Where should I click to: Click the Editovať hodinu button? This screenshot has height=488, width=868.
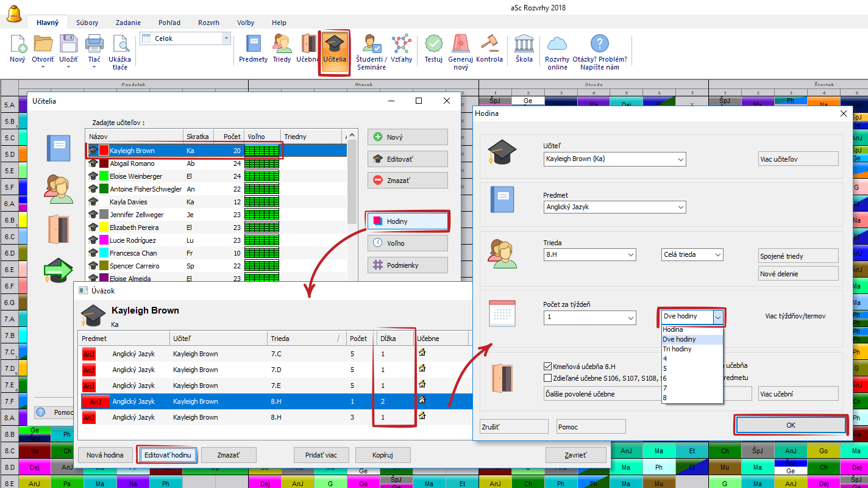(167, 455)
